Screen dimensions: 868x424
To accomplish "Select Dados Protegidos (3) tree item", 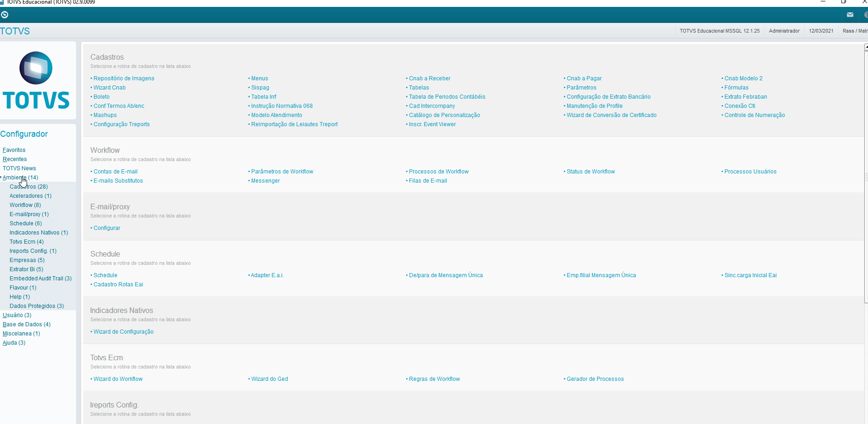I will click(37, 306).
